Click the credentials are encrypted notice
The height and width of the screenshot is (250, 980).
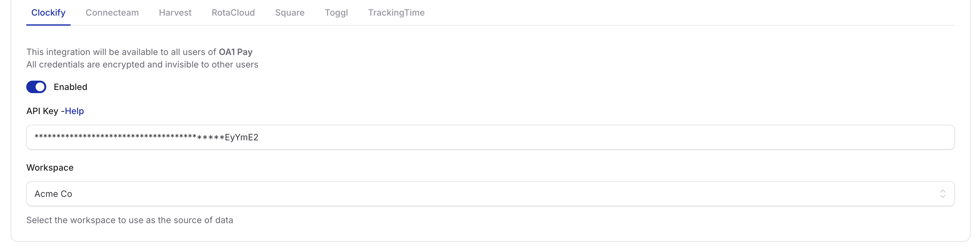click(x=142, y=65)
